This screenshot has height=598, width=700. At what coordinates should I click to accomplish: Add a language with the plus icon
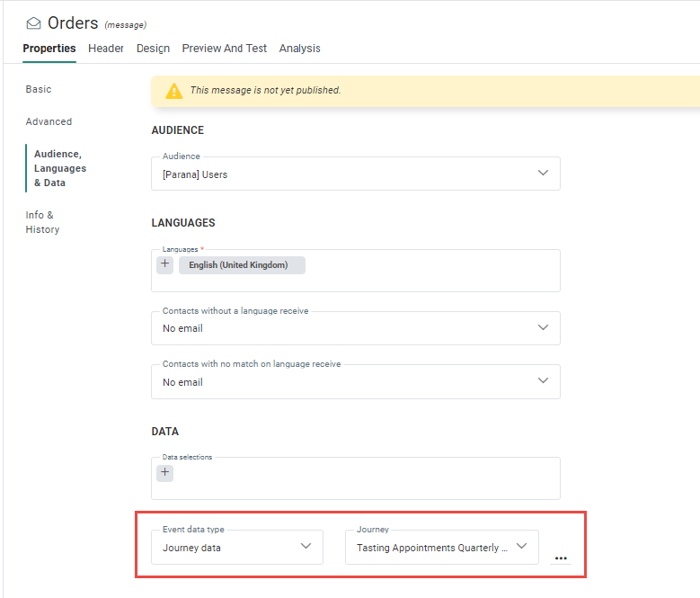[165, 264]
